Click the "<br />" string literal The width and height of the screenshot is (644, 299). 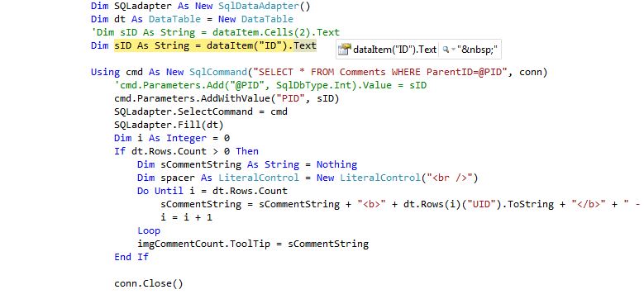tap(451, 178)
